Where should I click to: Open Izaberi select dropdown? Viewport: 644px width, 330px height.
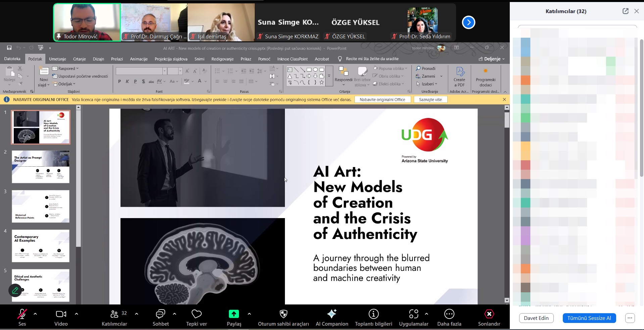point(427,84)
